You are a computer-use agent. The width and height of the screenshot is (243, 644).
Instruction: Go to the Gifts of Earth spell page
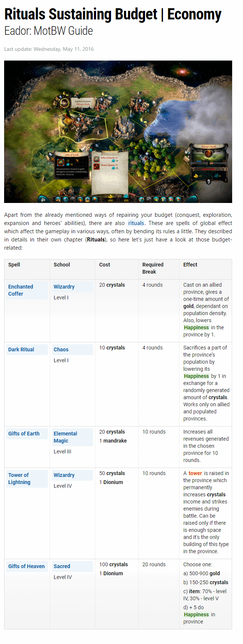(24, 434)
